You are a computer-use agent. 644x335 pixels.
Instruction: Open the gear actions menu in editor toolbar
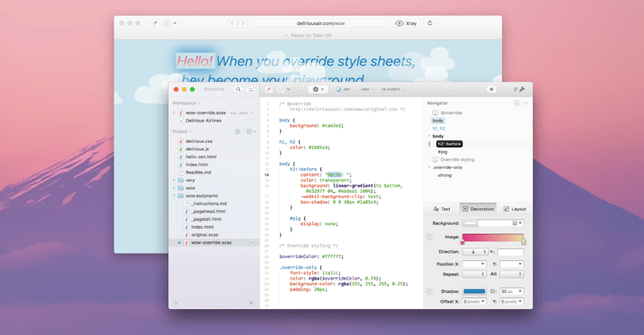point(318,89)
